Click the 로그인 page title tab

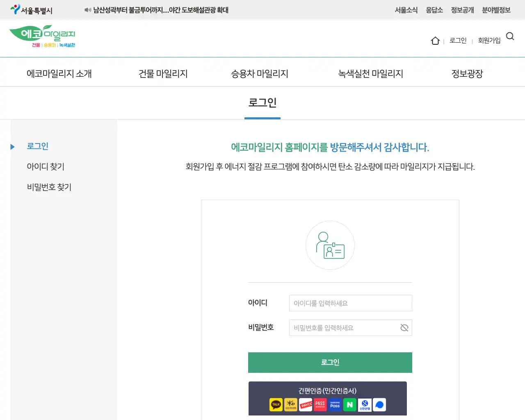tap(262, 103)
